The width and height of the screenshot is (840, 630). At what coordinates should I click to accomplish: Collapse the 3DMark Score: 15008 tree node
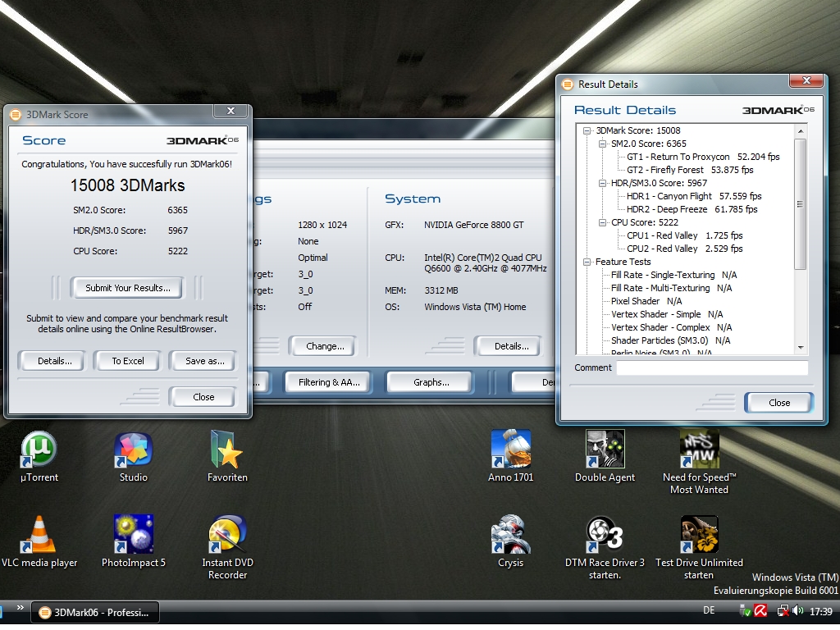587,130
